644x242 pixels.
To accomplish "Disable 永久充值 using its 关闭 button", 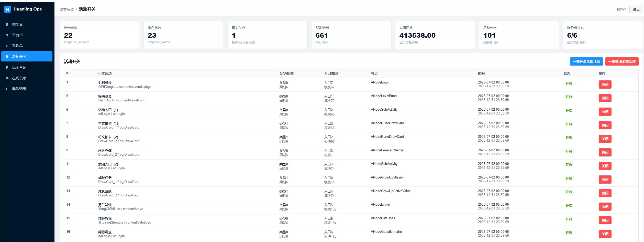I will click(x=605, y=152).
